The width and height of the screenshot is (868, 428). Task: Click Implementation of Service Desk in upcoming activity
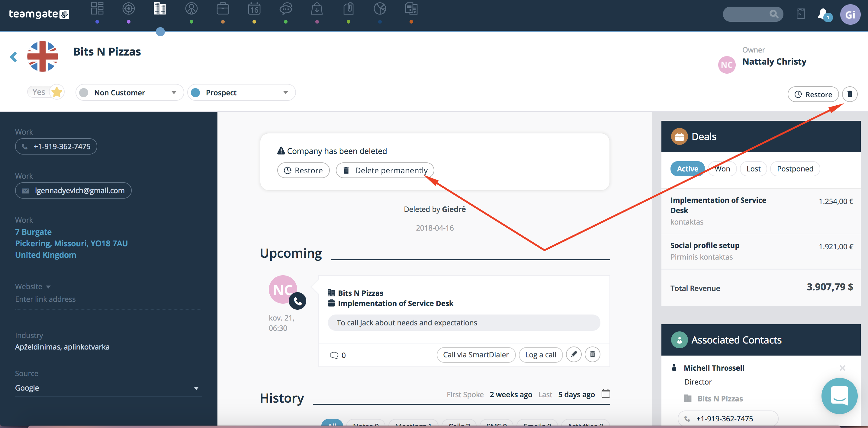[395, 303]
